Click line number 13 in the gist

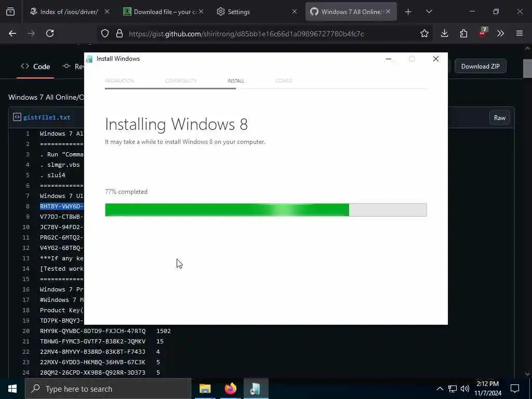[x=26, y=258]
